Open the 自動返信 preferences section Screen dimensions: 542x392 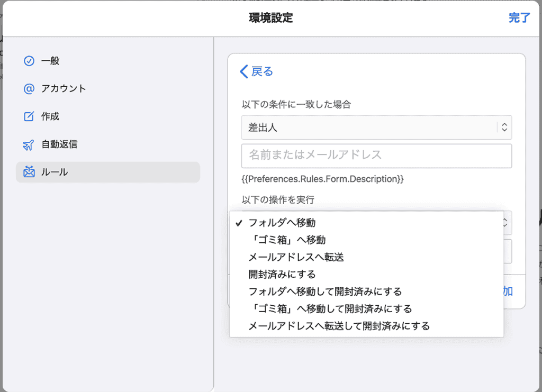point(108,144)
